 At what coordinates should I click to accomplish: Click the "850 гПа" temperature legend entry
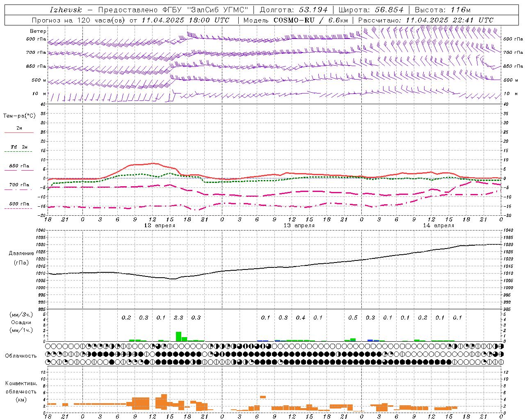coord(19,166)
